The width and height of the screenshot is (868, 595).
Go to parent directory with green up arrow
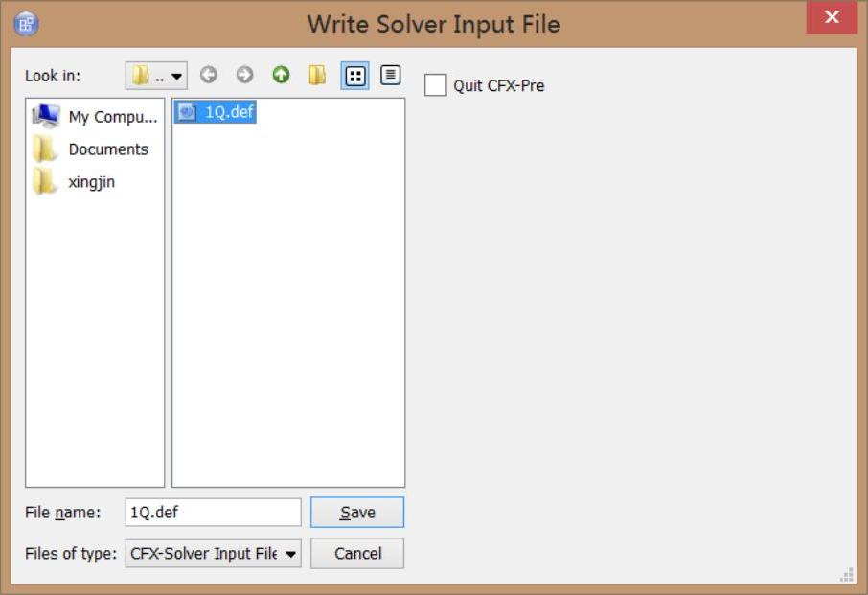282,75
